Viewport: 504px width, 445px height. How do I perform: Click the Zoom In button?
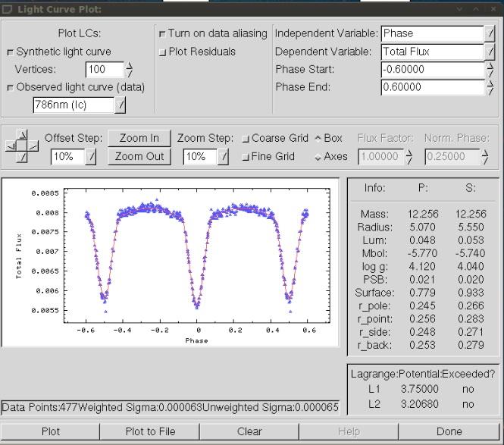[139, 138]
